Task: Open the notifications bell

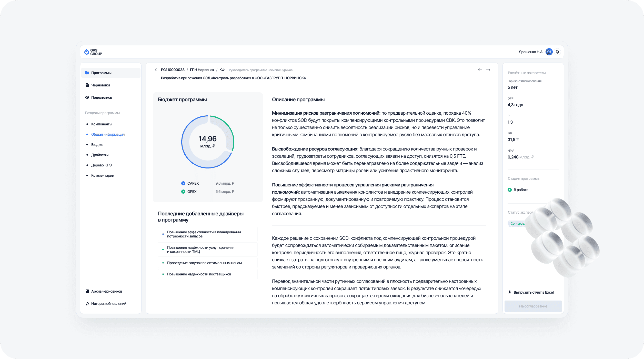Action: [x=557, y=52]
